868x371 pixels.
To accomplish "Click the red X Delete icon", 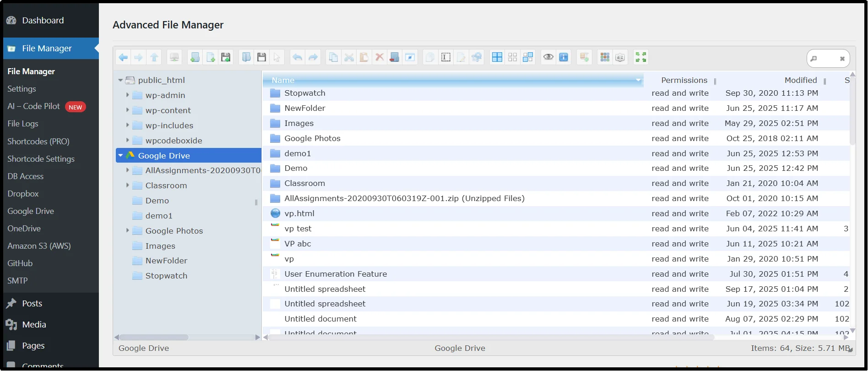I will click(380, 57).
